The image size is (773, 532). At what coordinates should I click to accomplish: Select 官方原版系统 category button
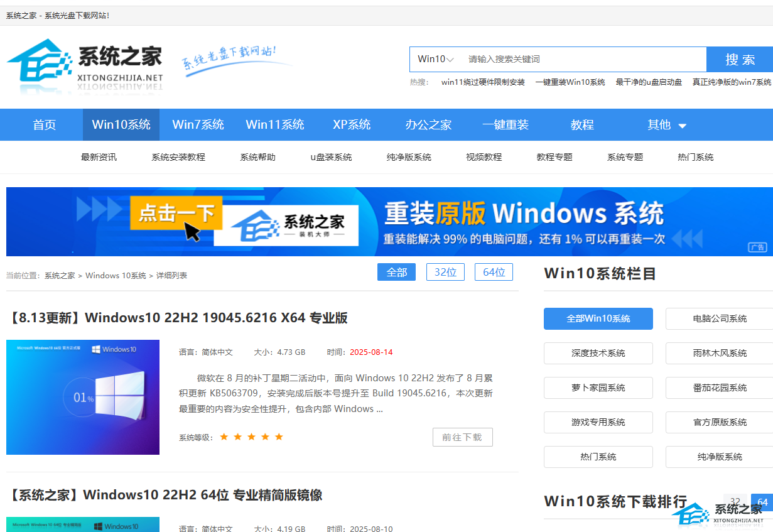pyautogui.click(x=720, y=422)
